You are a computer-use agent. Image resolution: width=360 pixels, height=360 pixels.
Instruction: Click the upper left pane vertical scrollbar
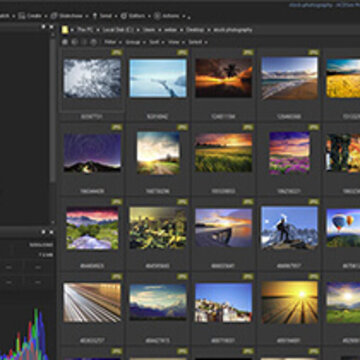(52, 110)
